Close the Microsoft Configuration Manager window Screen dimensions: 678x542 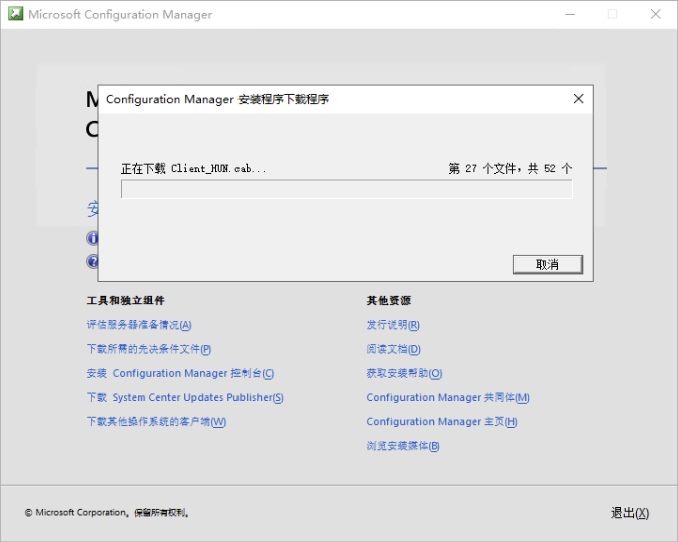pos(656,14)
